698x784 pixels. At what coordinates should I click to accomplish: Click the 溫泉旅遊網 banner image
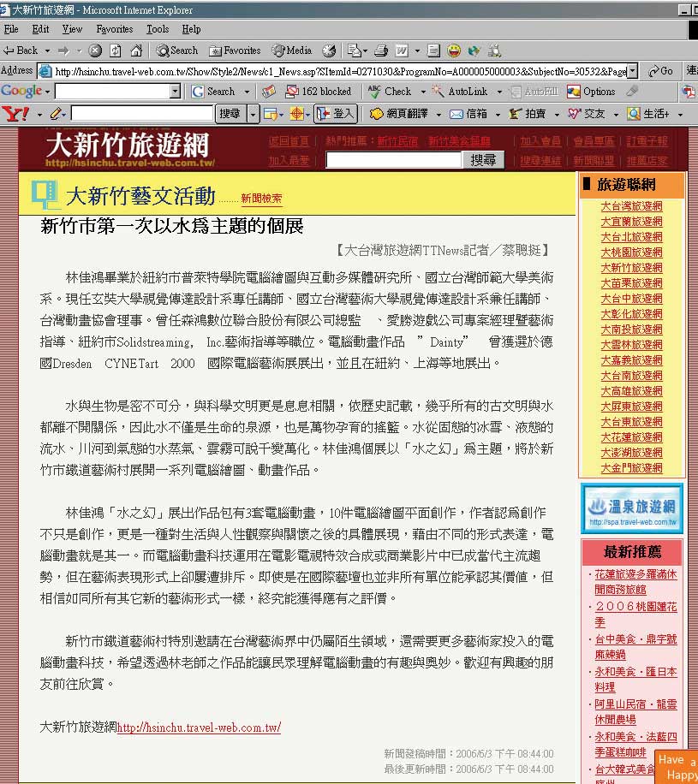pos(631,508)
